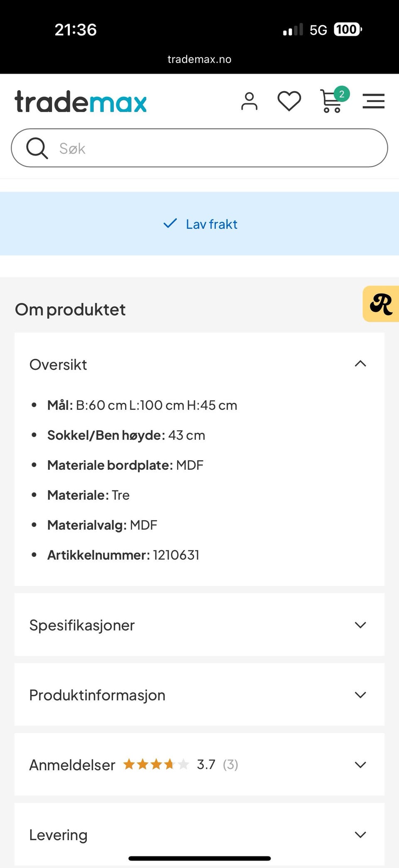
Task: Click the yellow R floating badge
Action: click(381, 304)
